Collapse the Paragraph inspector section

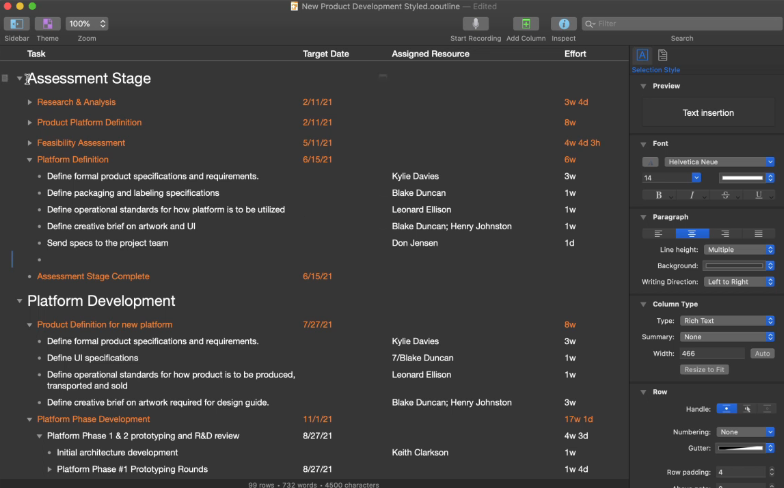pos(644,217)
